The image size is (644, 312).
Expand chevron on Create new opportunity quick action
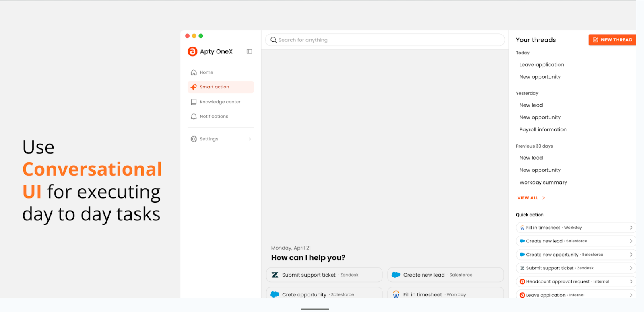[631, 255]
